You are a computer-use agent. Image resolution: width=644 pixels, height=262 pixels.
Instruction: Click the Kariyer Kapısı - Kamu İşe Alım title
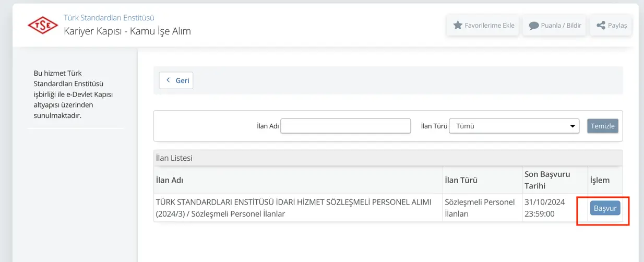click(127, 31)
